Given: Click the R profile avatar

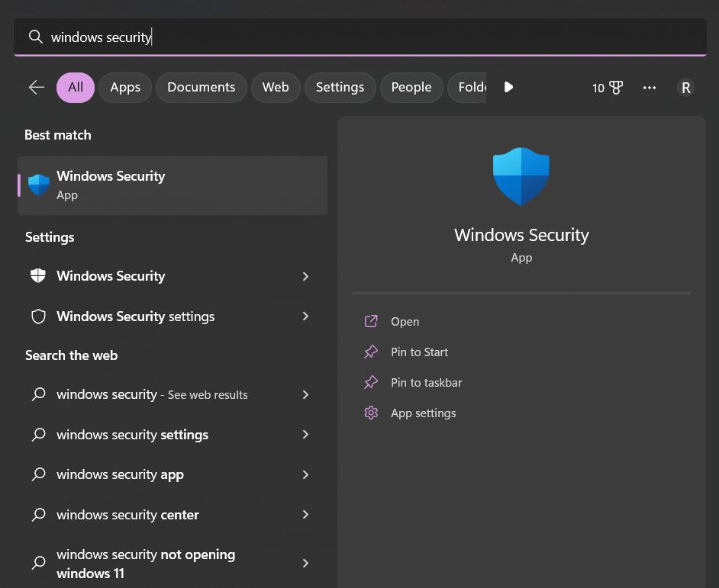Looking at the screenshot, I should (x=685, y=88).
